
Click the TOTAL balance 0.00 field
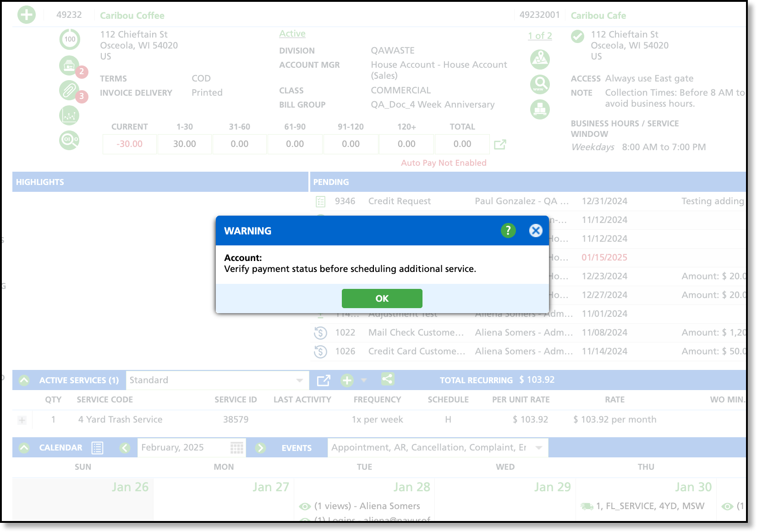point(462,144)
